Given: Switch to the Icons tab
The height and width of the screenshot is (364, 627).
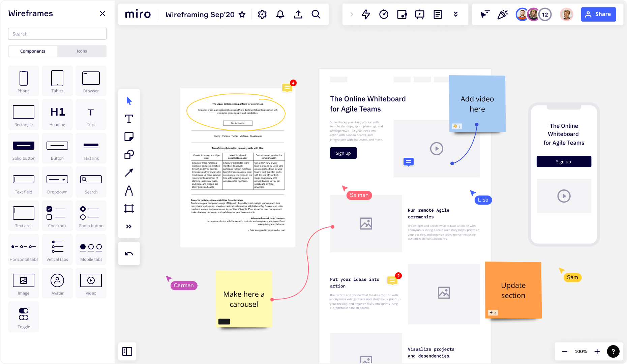Looking at the screenshot, I should click(x=82, y=51).
